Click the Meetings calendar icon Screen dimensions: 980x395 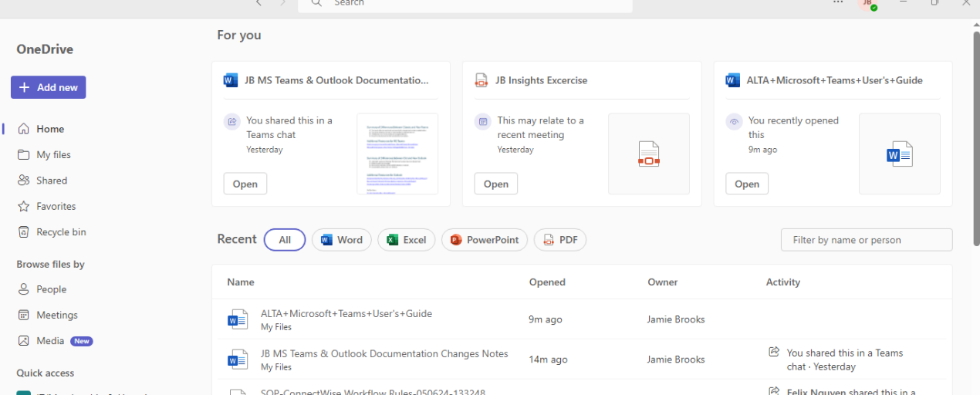point(24,315)
